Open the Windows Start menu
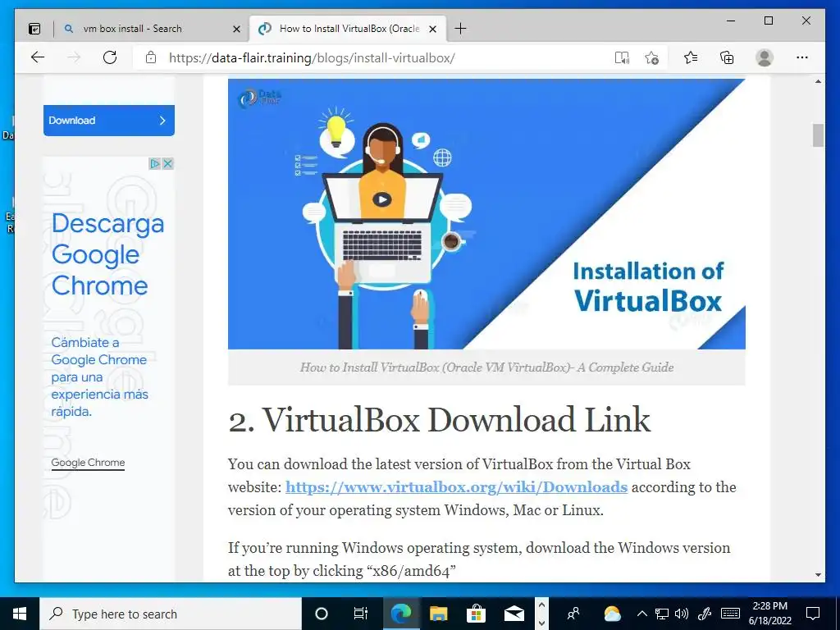 click(20, 614)
